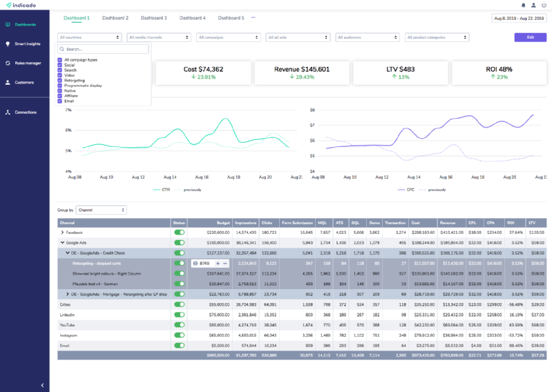Uncheck the Retargeting campaign type

(x=60, y=80)
